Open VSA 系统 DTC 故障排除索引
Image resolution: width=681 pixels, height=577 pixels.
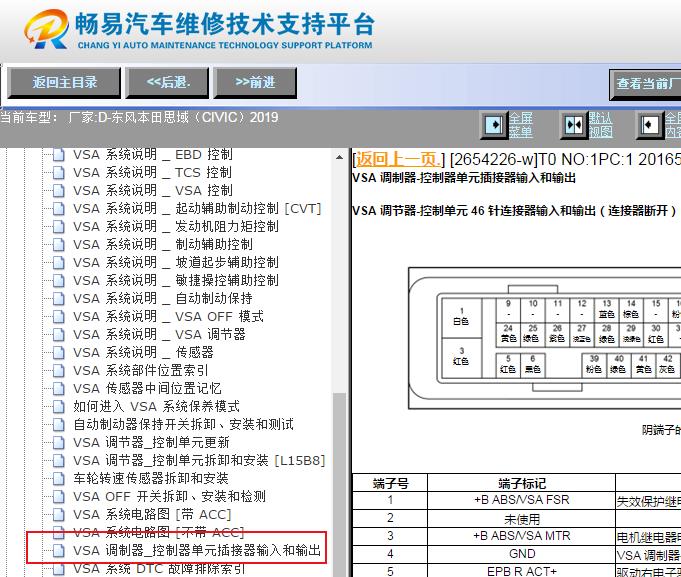tap(159, 568)
